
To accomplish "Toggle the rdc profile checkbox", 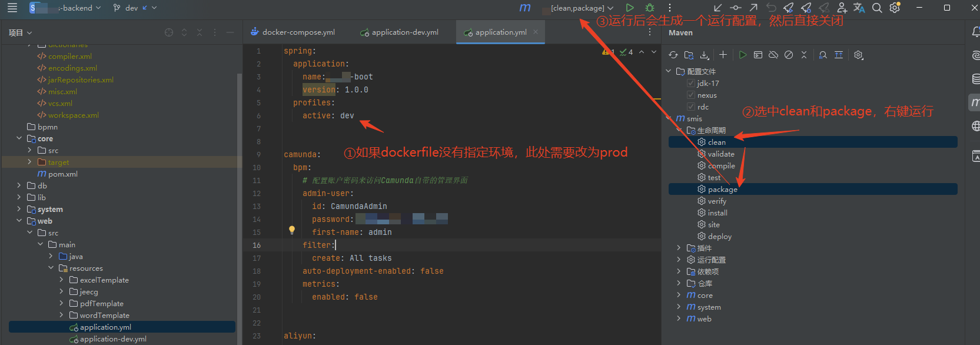I will 691,107.
